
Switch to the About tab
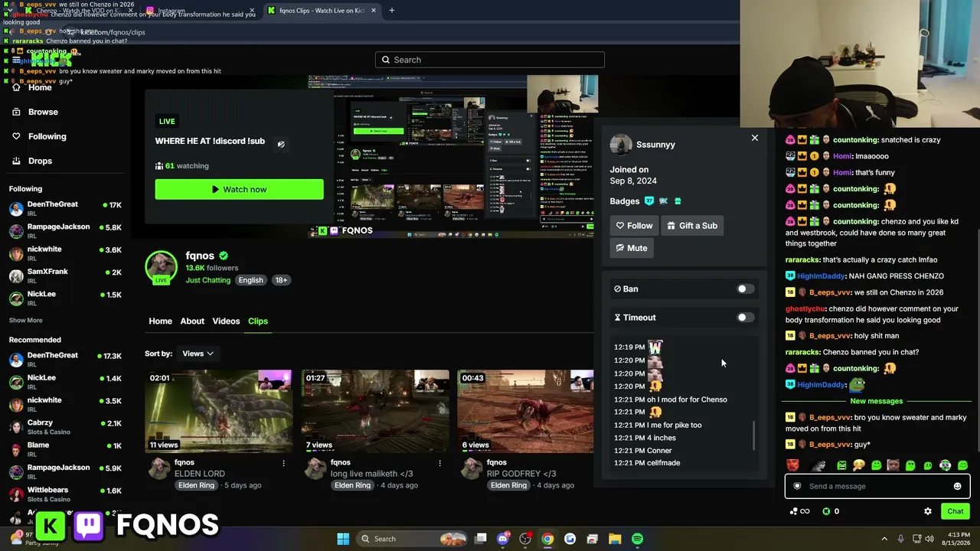pos(192,321)
